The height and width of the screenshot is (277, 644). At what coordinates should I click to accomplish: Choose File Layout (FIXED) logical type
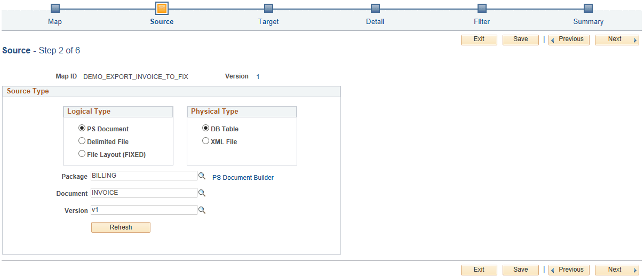[x=82, y=154]
